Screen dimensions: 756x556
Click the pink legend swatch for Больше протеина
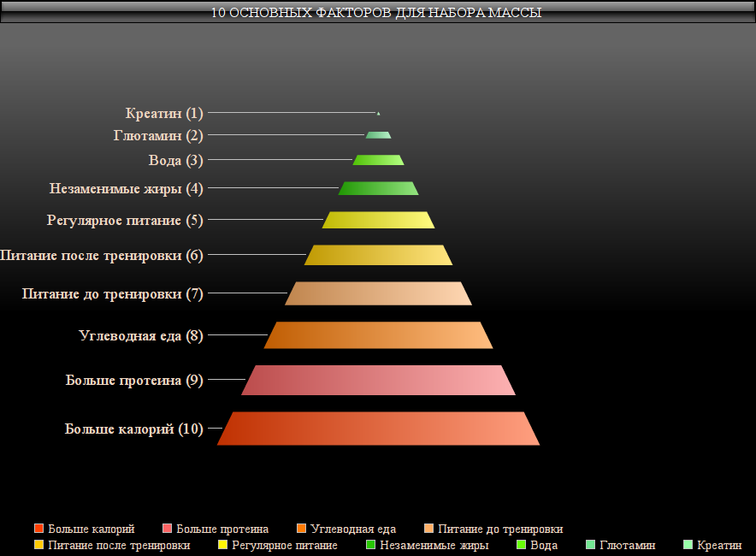[168, 529]
